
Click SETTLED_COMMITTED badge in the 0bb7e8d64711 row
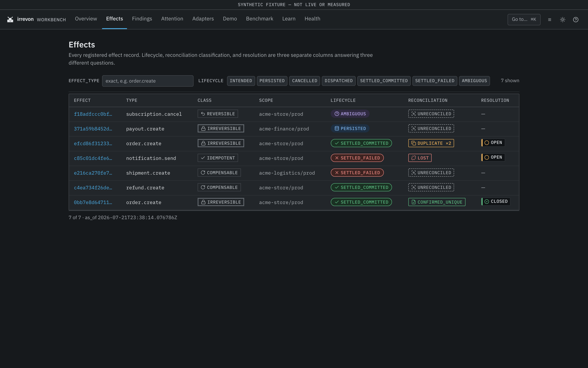click(361, 202)
